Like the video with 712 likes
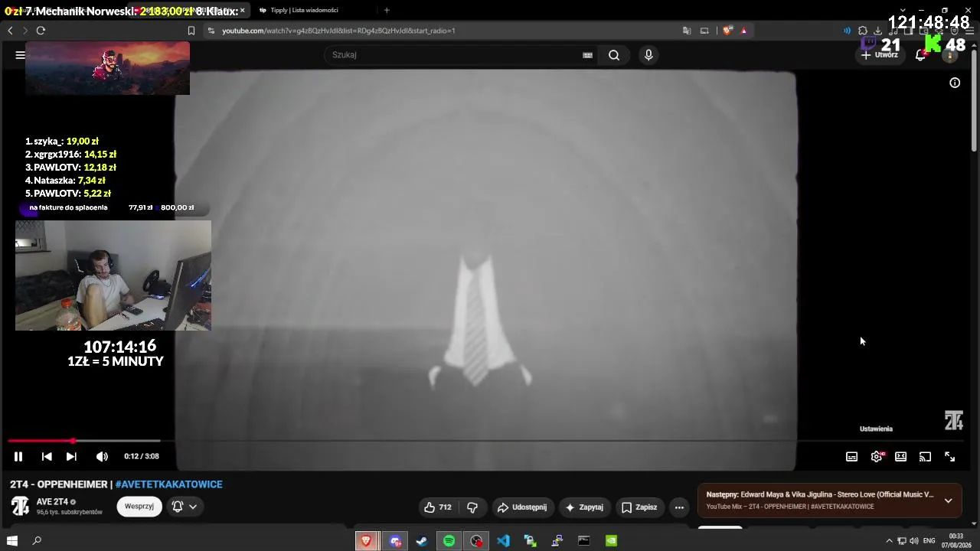This screenshot has width=980, height=551. 436,507
